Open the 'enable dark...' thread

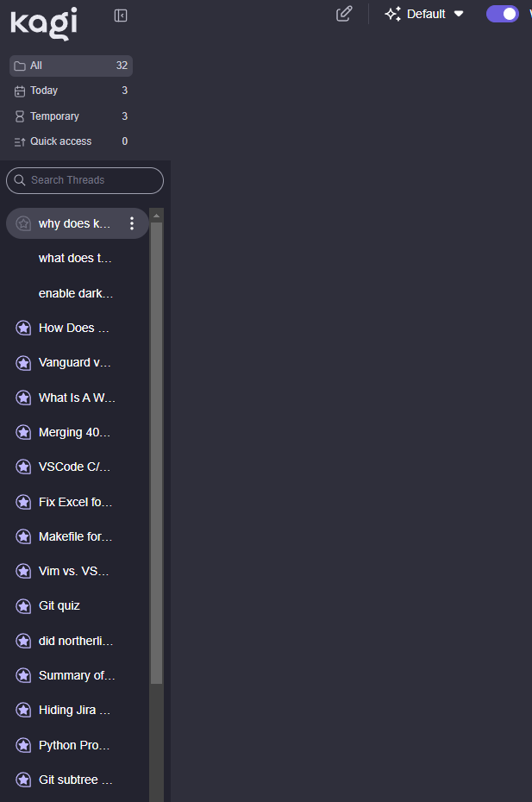point(76,293)
